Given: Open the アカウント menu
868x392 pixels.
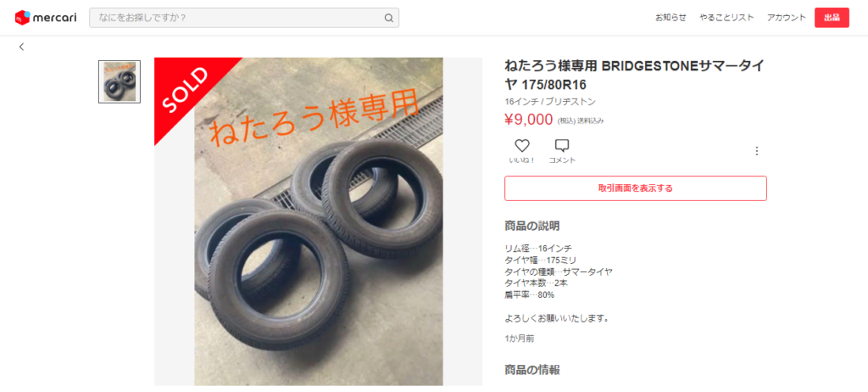Looking at the screenshot, I should pos(786,18).
